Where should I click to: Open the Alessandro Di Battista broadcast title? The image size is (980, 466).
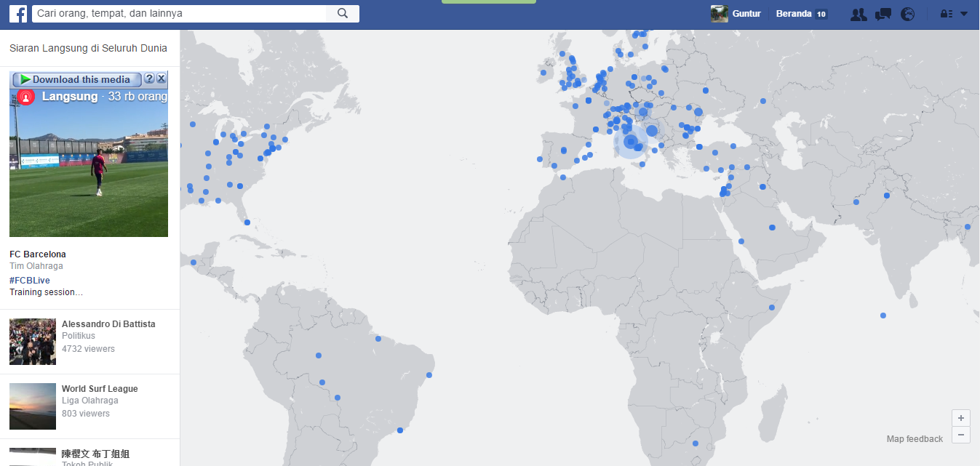coord(108,324)
